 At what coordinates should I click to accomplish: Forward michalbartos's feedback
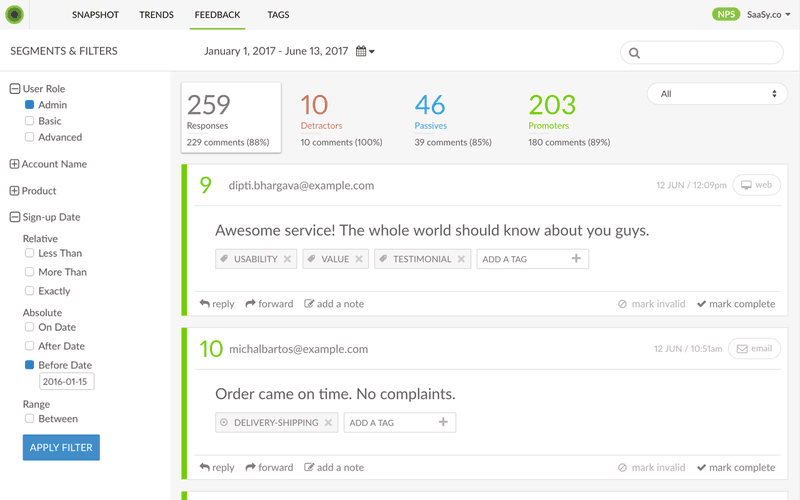269,467
